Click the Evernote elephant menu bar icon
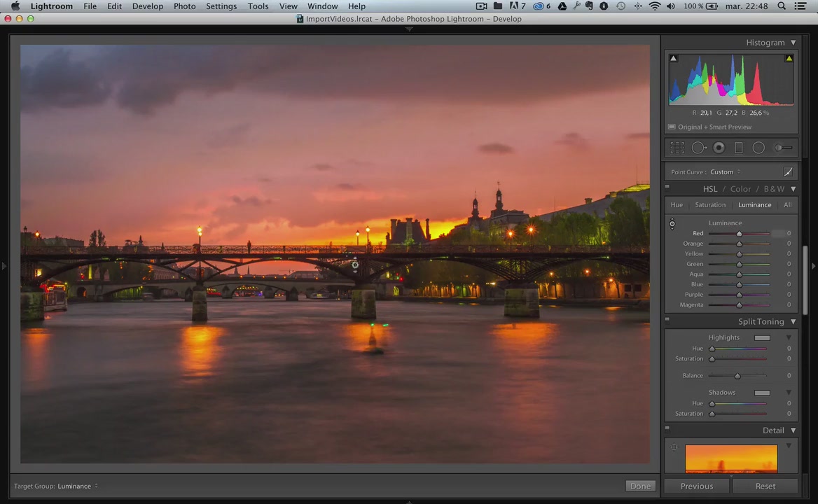Viewport: 818px width, 504px height. pyautogui.click(x=589, y=6)
